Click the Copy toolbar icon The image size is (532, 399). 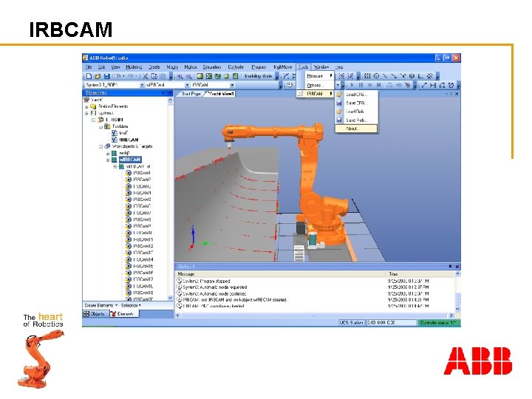pos(154,76)
